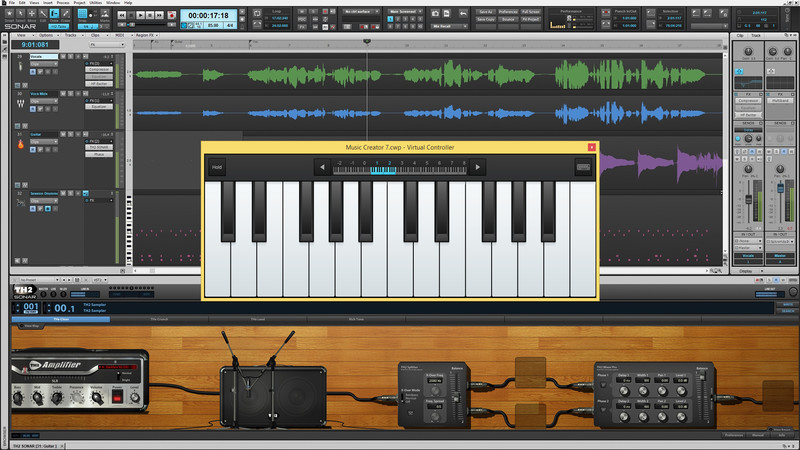Toggle Hold in the Virtual Controller
This screenshot has width=800, height=450.
[x=217, y=167]
